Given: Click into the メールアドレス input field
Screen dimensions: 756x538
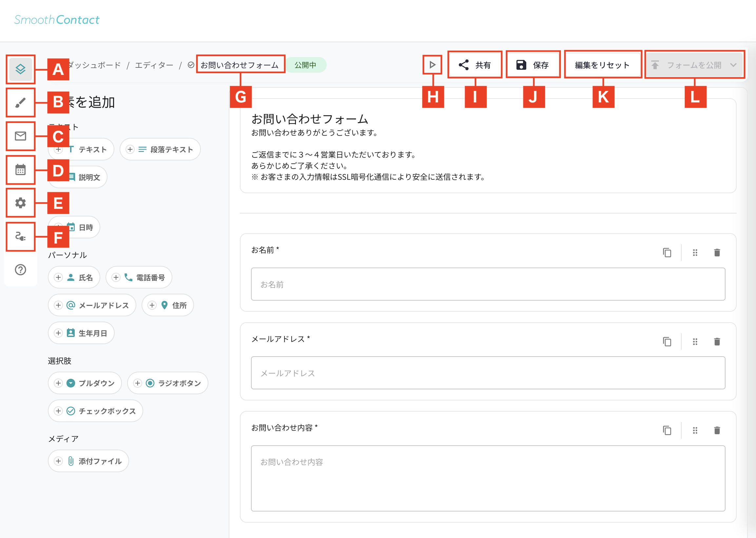Looking at the screenshot, I should (488, 373).
